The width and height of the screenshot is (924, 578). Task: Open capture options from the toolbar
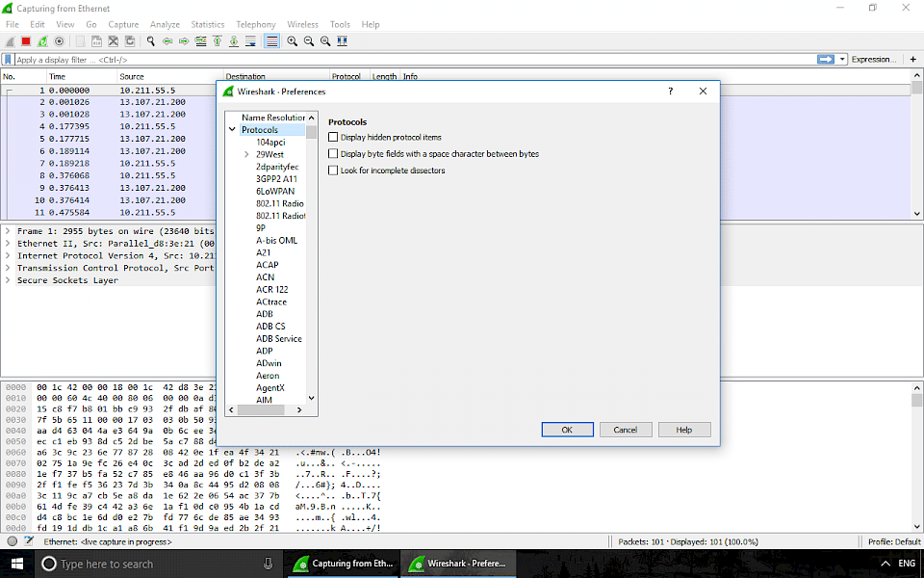point(59,41)
